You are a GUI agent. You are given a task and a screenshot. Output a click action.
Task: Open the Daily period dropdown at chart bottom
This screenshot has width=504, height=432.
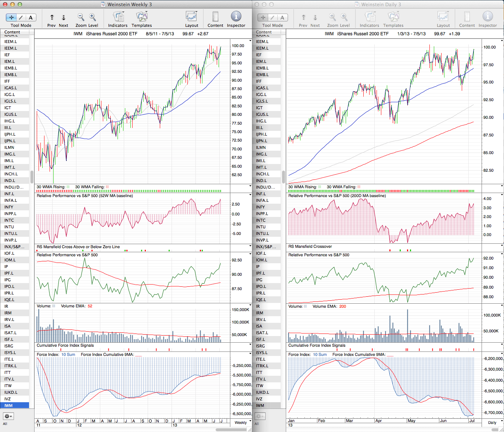[x=493, y=422]
